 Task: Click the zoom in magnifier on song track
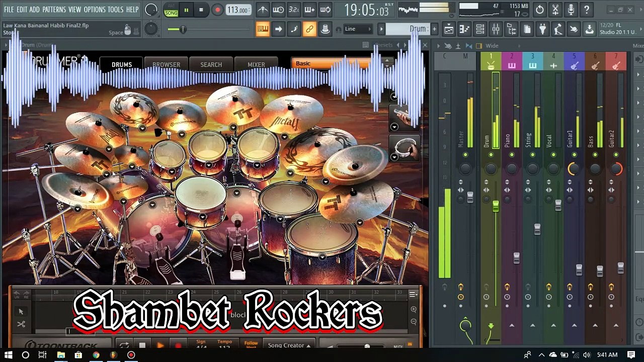click(x=414, y=310)
